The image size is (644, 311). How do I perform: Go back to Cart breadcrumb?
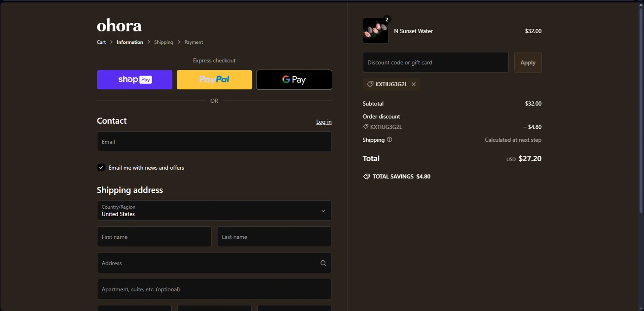pos(101,42)
